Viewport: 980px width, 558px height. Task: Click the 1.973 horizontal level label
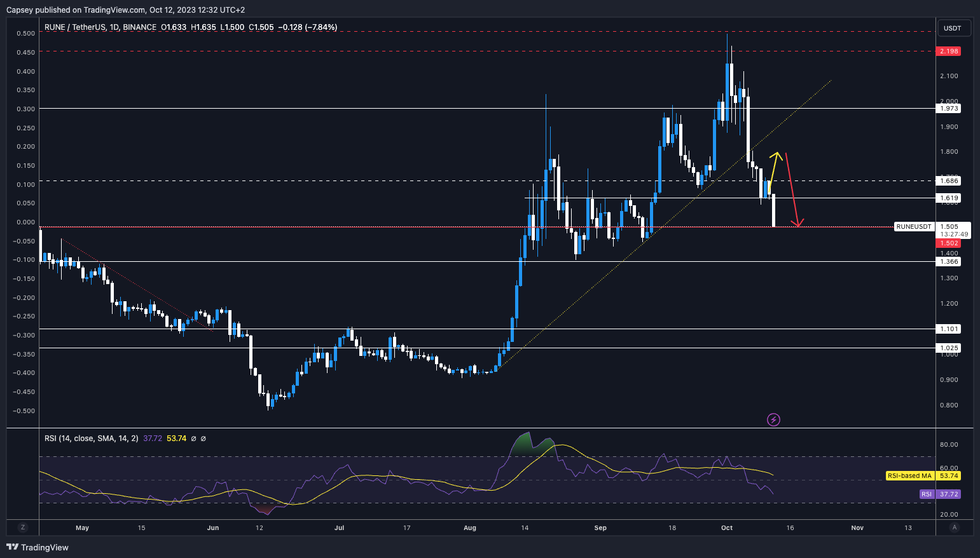point(948,109)
